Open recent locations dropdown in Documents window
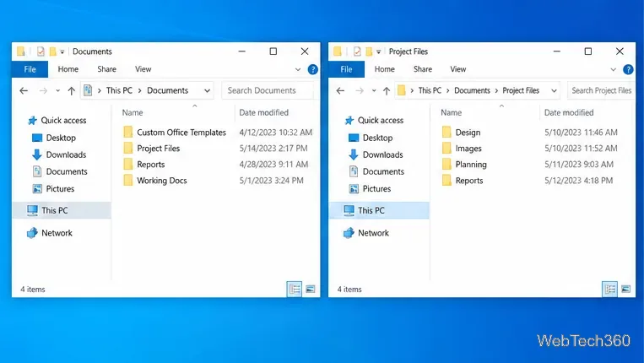Image resolution: width=644 pixels, height=363 pixels. click(x=57, y=91)
